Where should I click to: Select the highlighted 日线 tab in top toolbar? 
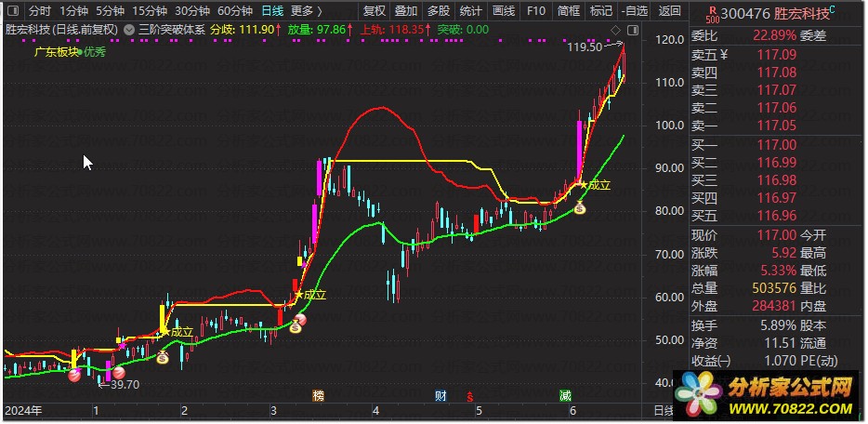click(x=272, y=10)
